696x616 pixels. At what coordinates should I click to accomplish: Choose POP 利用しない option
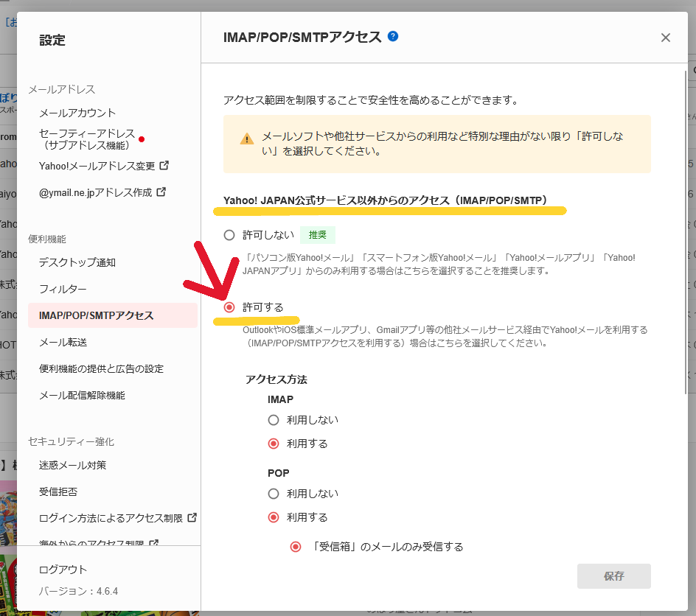click(x=274, y=494)
